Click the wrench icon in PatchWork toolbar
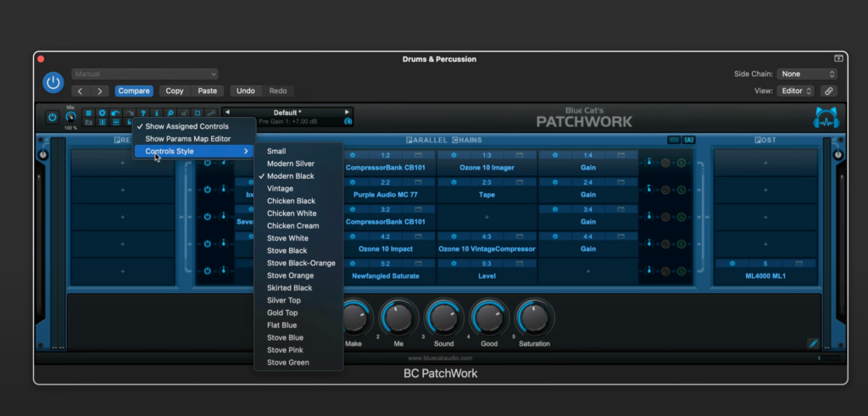Screen dimensions: 868x416 pos(211,113)
